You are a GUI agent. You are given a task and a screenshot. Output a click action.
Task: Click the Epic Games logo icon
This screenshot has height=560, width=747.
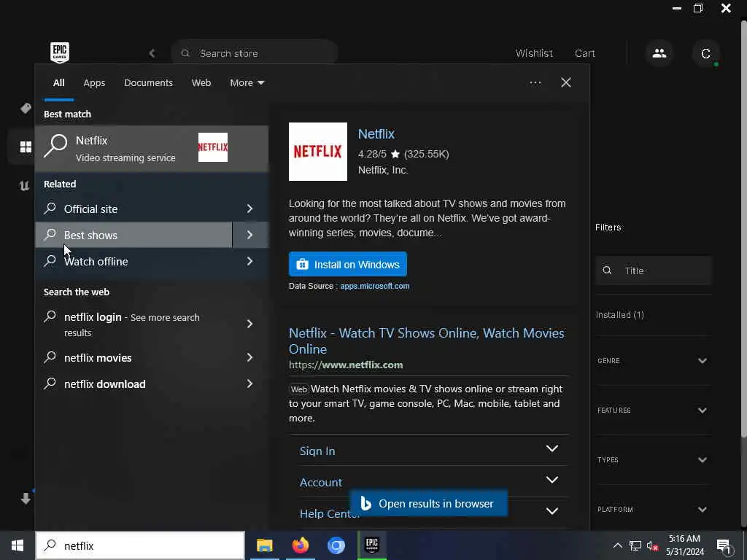60,52
